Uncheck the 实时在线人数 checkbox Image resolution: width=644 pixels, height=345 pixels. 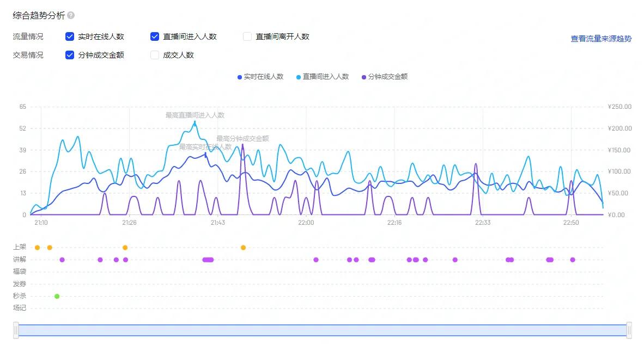tap(69, 36)
